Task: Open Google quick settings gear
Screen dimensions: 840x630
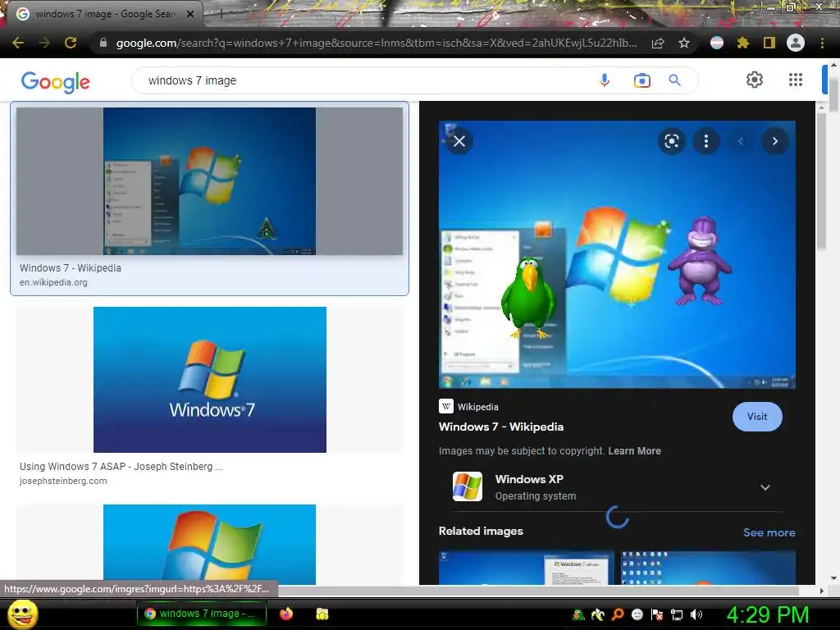Action: tap(755, 80)
